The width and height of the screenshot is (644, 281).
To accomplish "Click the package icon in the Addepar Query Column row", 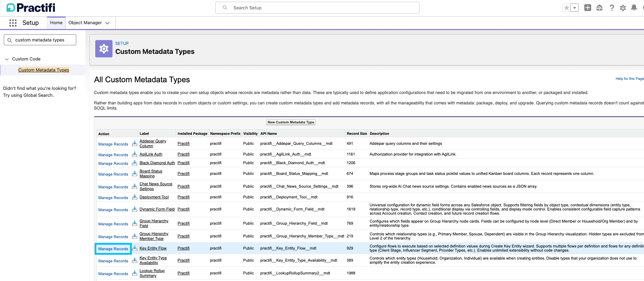I will [x=135, y=143].
